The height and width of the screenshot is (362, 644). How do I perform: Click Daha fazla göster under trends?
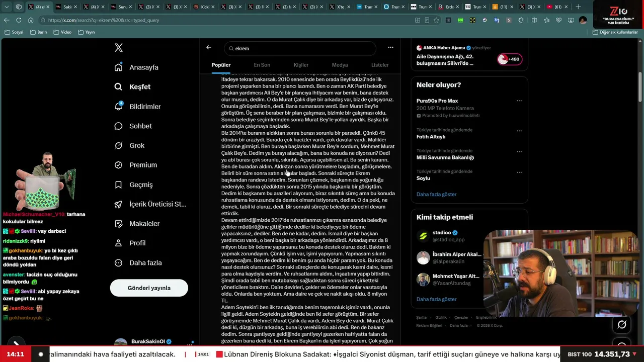click(x=436, y=194)
